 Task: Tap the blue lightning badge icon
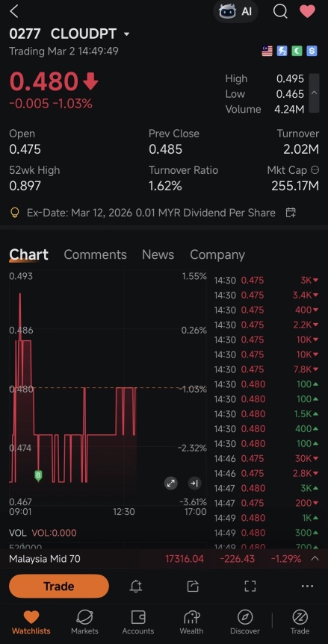(282, 51)
